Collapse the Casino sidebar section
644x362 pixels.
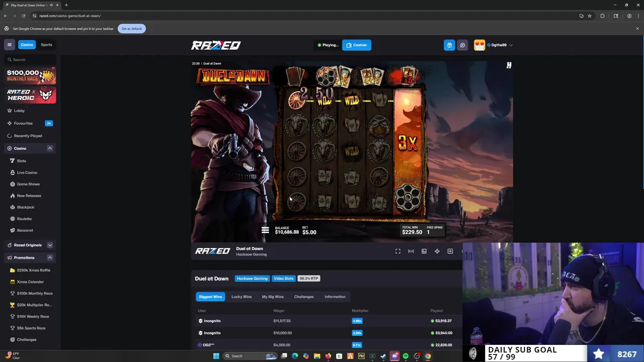point(50,148)
